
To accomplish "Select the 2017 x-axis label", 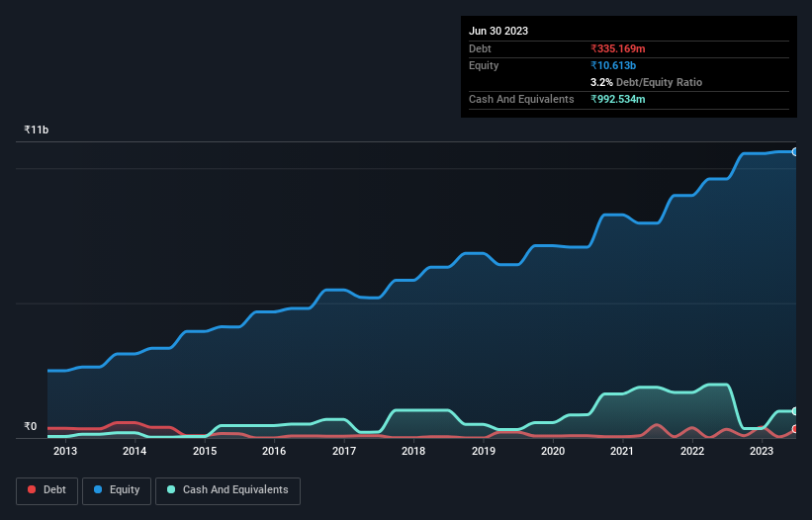I will [344, 451].
